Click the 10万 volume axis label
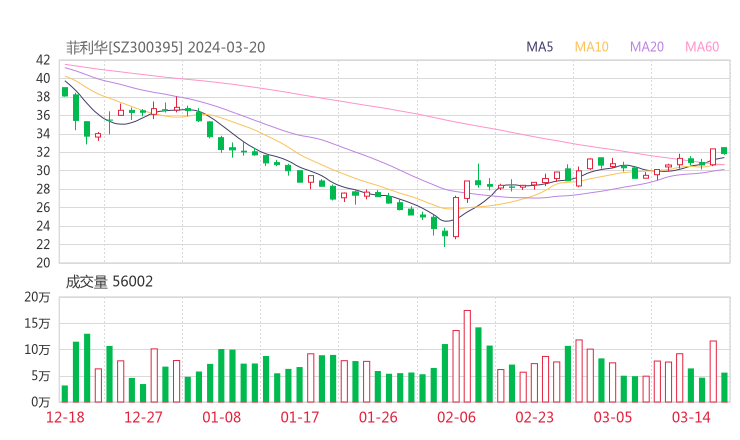The width and height of the screenshot is (740, 440). coord(37,350)
